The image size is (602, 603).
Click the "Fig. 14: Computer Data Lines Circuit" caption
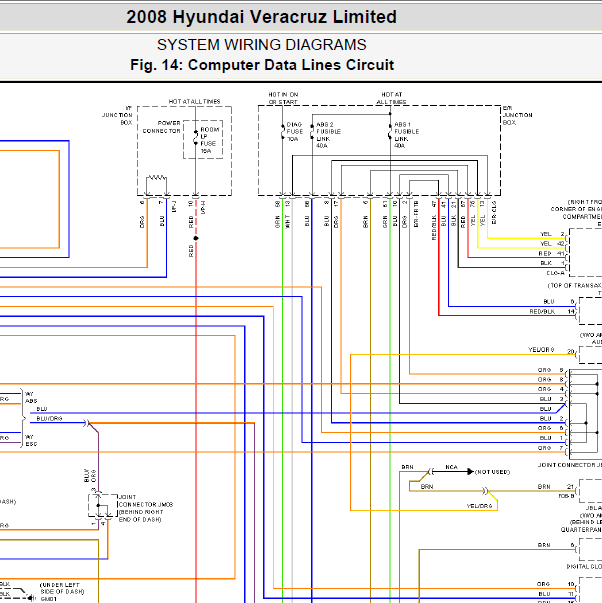coord(262,65)
